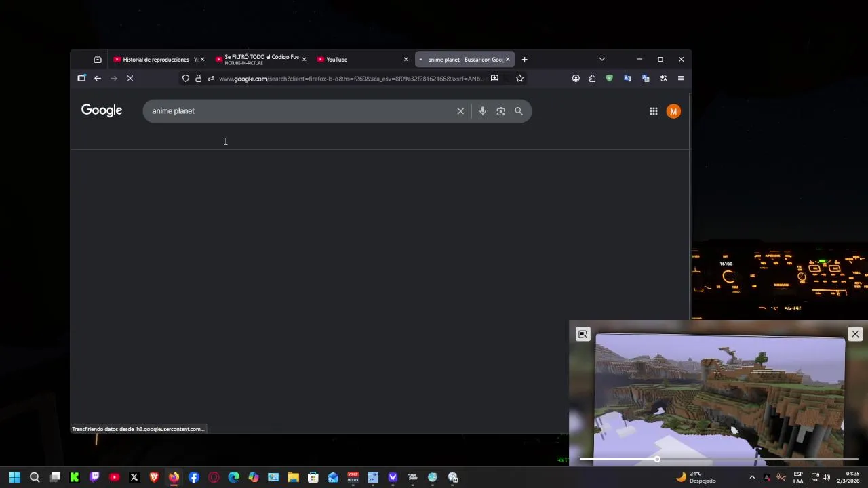Bookmark this page with star icon
The width and height of the screenshot is (868, 488).
pyautogui.click(x=519, y=79)
